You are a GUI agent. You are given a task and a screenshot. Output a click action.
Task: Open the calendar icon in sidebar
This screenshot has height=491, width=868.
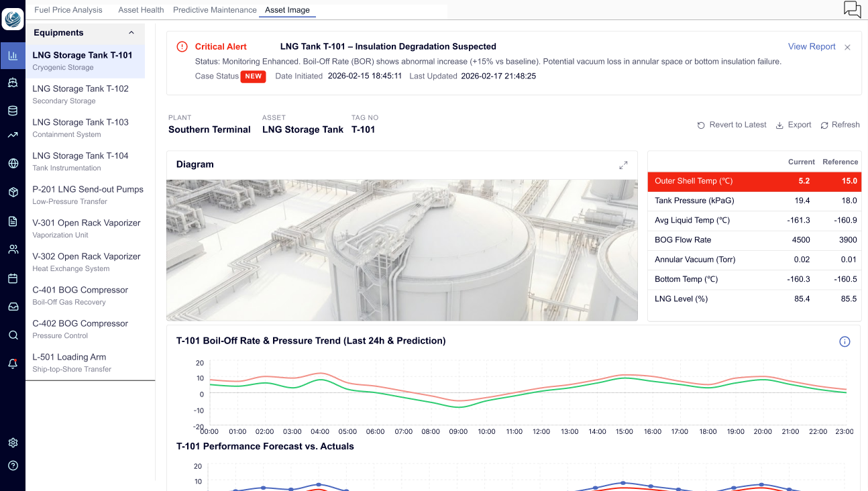[13, 278]
